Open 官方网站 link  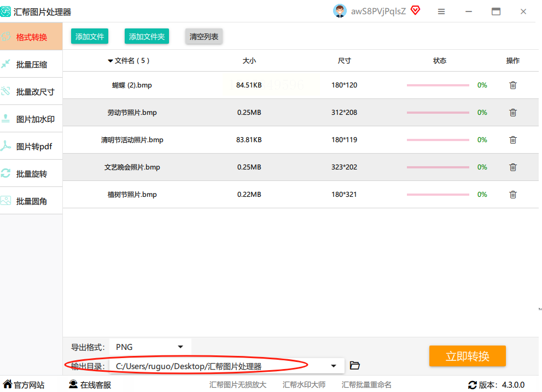pos(29,385)
